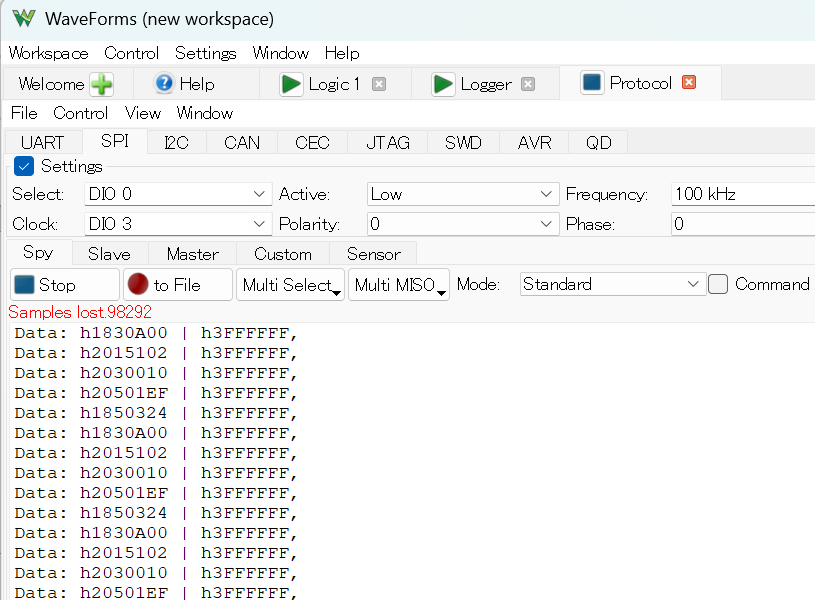Viewport: 815px width, 600px height.
Task: Open the Clock DIO 3 dropdown
Action: click(178, 224)
